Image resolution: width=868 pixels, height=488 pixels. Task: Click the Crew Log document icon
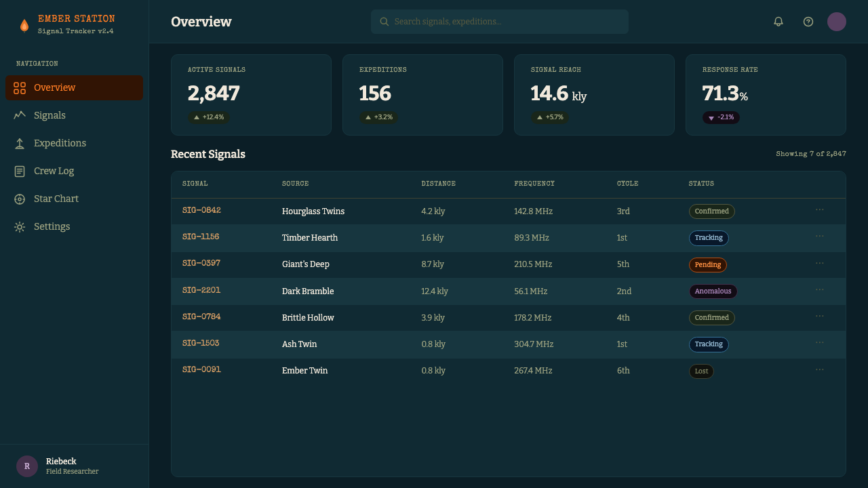(x=20, y=171)
